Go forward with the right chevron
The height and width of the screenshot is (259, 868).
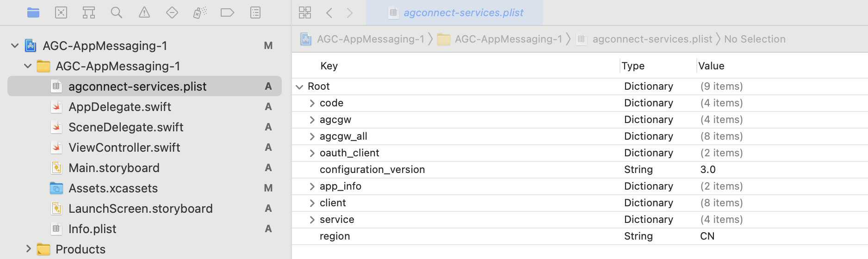click(x=350, y=12)
